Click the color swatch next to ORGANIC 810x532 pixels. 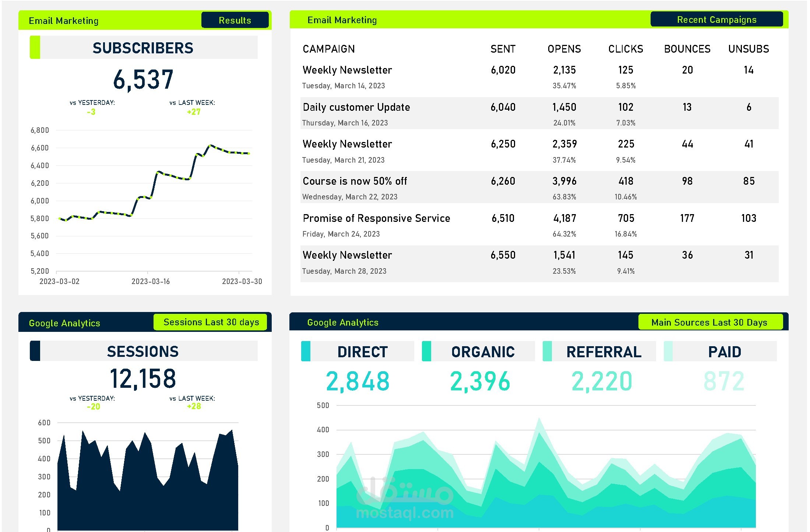click(426, 351)
